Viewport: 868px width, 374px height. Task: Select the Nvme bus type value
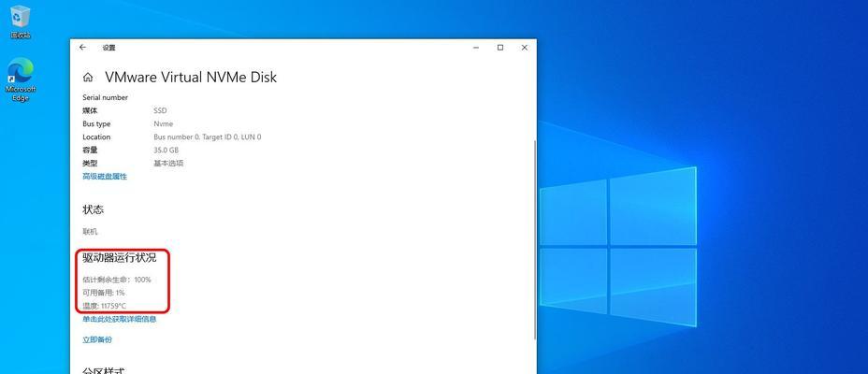point(164,124)
